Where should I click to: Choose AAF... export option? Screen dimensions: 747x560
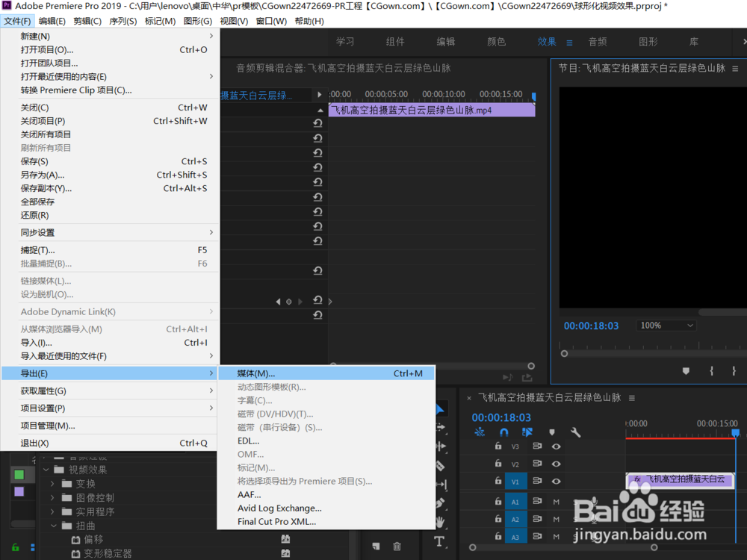point(326,495)
